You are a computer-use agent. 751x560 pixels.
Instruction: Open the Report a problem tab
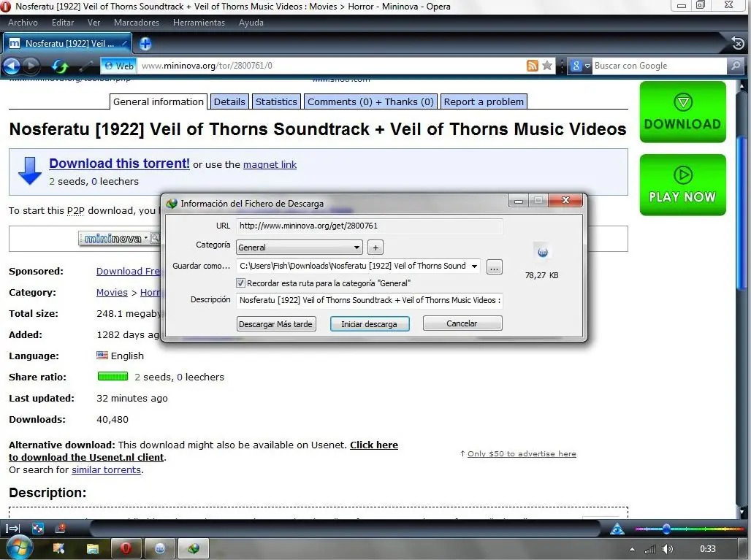pos(484,101)
